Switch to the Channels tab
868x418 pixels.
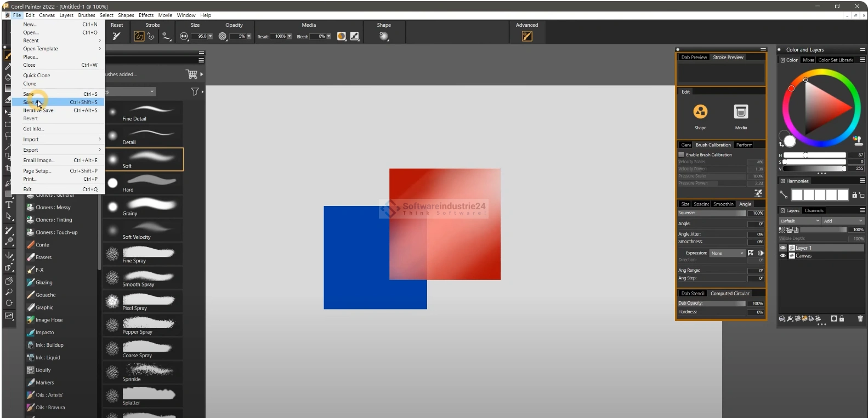[814, 210]
